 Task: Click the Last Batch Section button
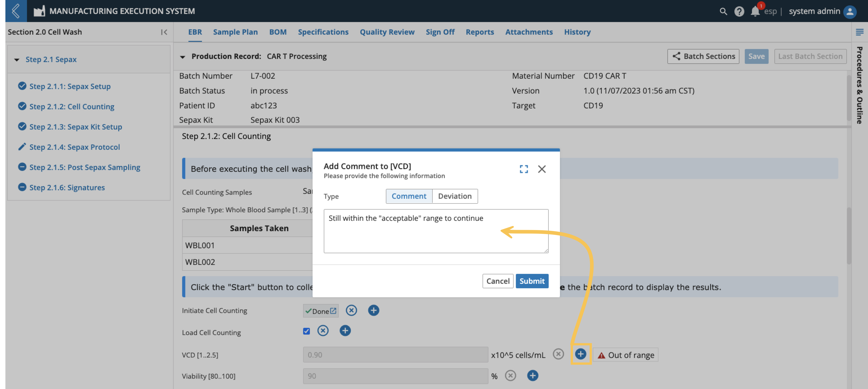810,56
